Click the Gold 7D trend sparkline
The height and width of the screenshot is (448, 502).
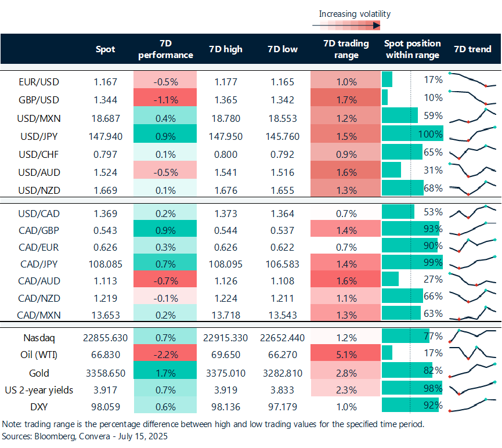[x=472, y=370]
